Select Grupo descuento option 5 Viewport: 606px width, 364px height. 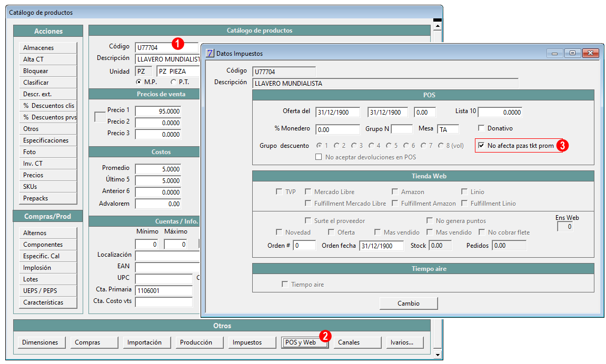pyautogui.click(x=389, y=146)
